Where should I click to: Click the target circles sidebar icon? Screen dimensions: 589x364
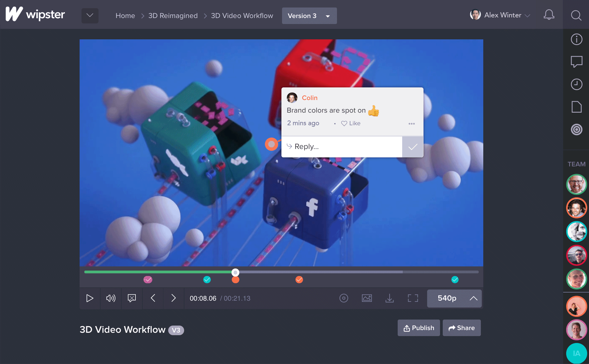[576, 129]
